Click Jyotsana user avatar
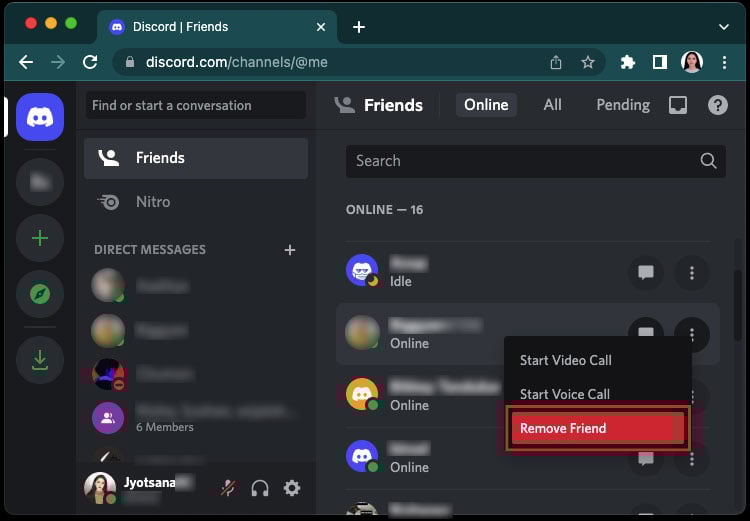Screen dimensions: 750x521 (x=100, y=488)
